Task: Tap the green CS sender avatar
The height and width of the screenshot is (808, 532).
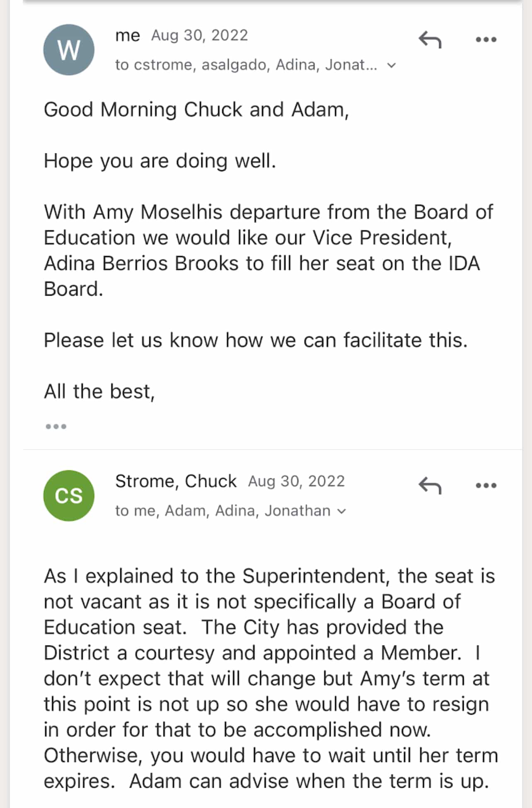Action: [69, 496]
